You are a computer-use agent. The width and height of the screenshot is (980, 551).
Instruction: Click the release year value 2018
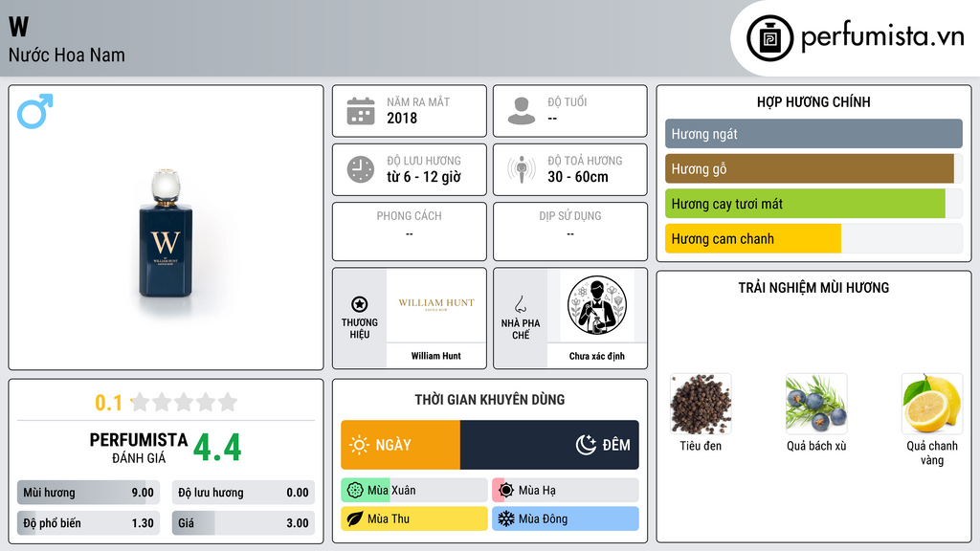(x=402, y=118)
